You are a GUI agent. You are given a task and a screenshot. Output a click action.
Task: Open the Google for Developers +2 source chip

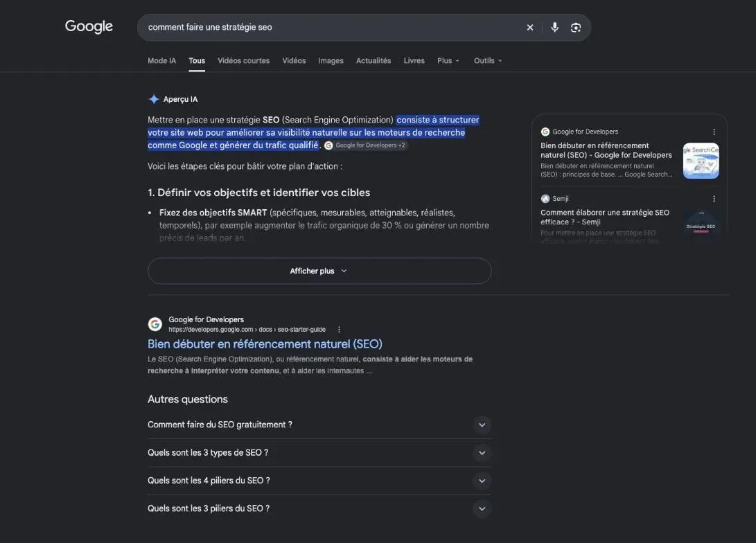[366, 145]
